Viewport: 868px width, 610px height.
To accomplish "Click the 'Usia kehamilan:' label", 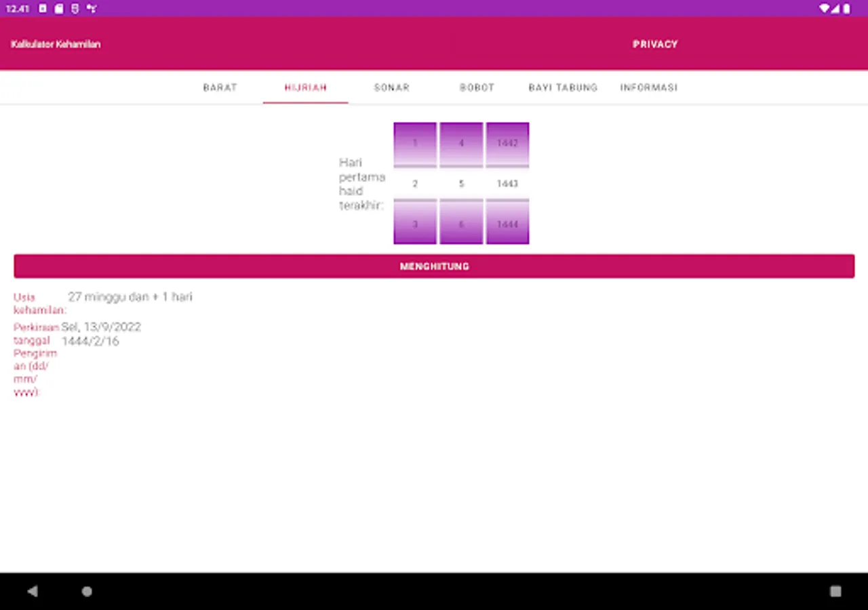I will coord(40,304).
